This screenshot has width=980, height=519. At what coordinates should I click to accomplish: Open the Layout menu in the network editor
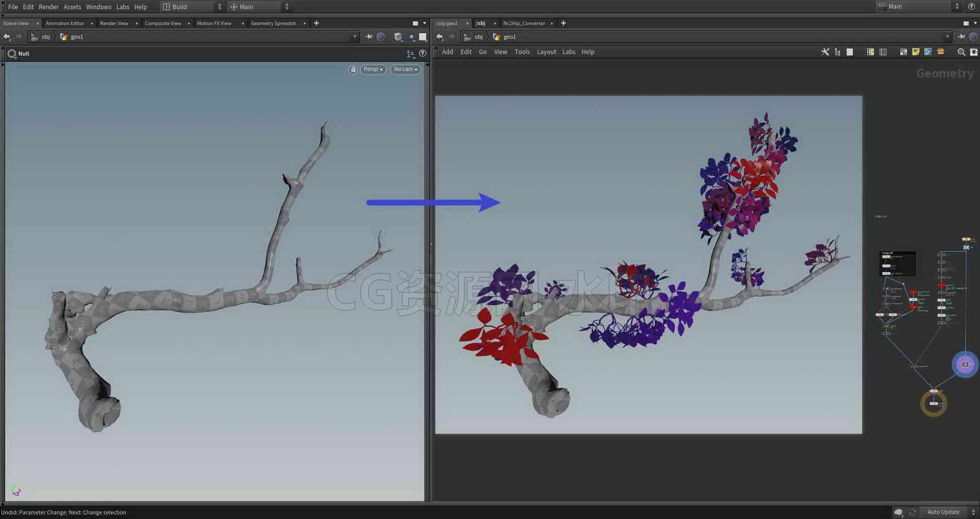click(x=546, y=52)
